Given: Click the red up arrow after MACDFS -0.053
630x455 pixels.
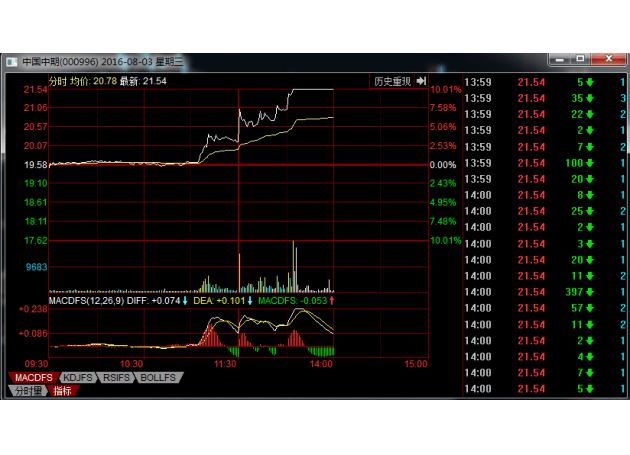Looking at the screenshot, I should tap(332, 300).
